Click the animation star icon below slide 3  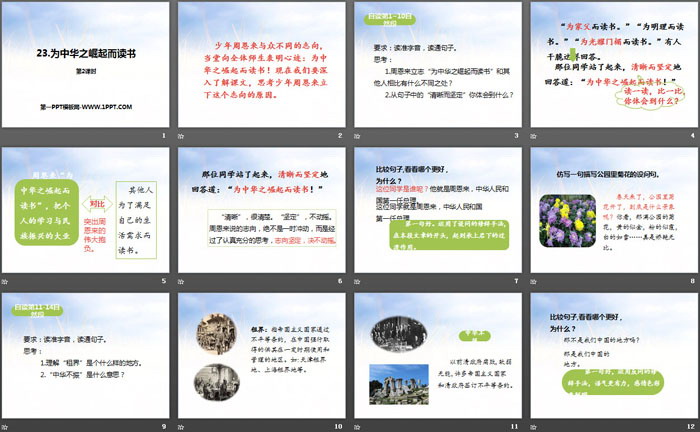(357, 135)
